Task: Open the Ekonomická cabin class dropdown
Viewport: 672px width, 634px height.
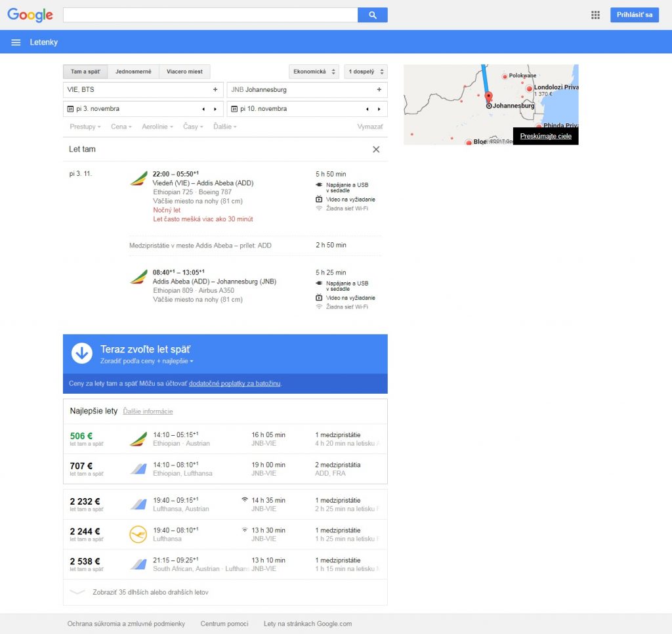Action: point(314,72)
